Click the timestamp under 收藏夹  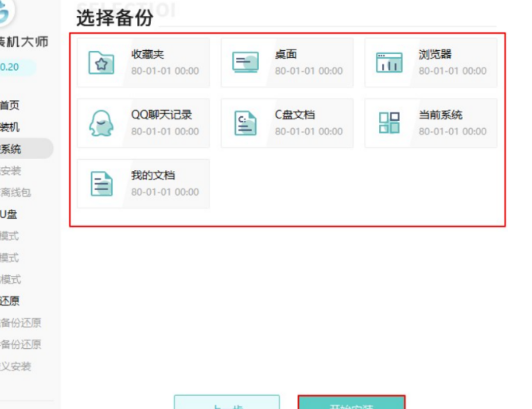165,71
